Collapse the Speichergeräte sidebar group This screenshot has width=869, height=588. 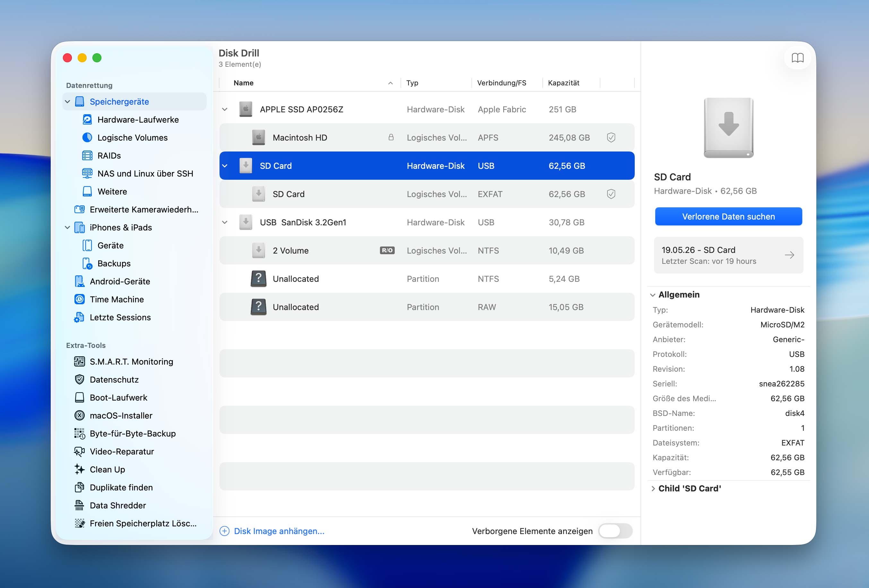(x=68, y=102)
